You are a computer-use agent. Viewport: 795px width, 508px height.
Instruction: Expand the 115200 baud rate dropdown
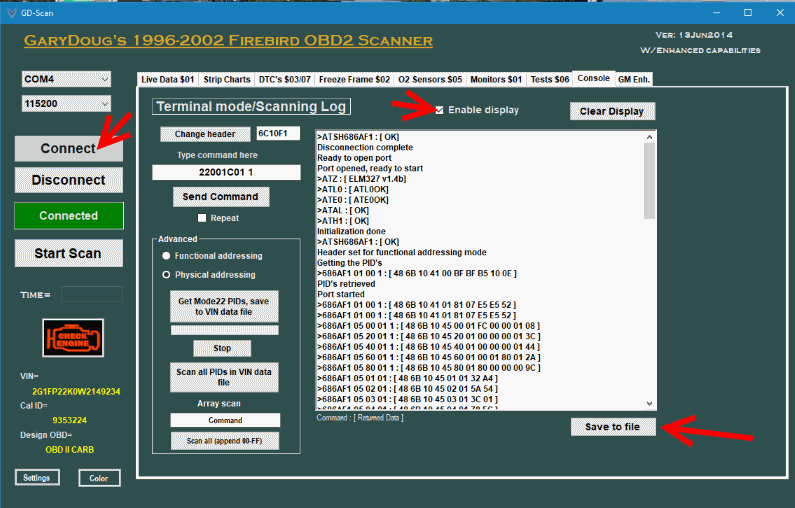(67, 103)
